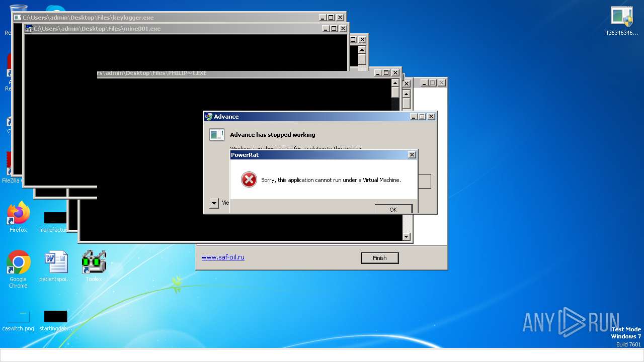Select the startingdat... desktop file
This screenshot has height=362, width=644.
click(55, 321)
